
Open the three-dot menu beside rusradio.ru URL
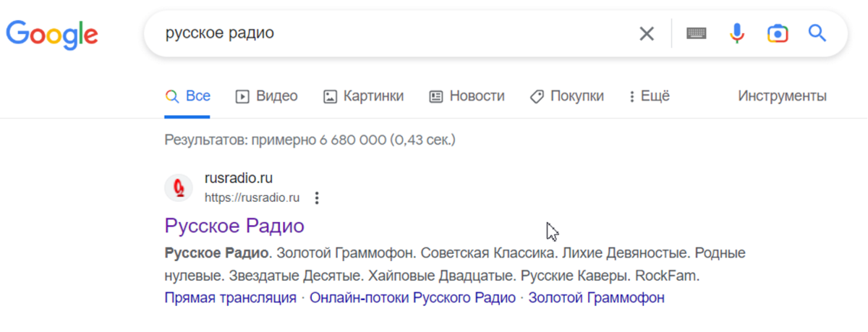click(317, 197)
